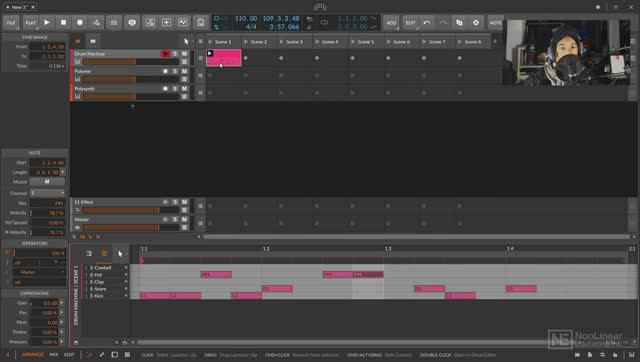Expand the Timbre expression arrow
This screenshot has height=362, width=640.
[x=62, y=333]
